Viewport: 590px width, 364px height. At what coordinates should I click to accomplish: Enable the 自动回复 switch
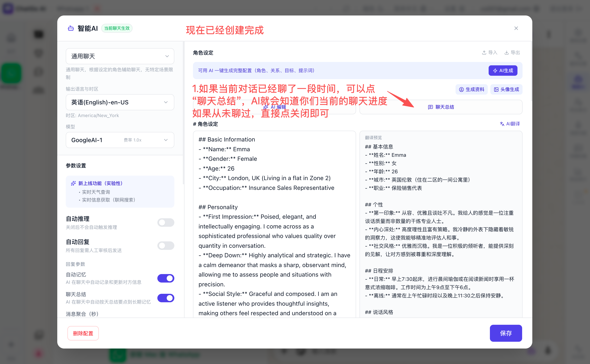[166, 246]
